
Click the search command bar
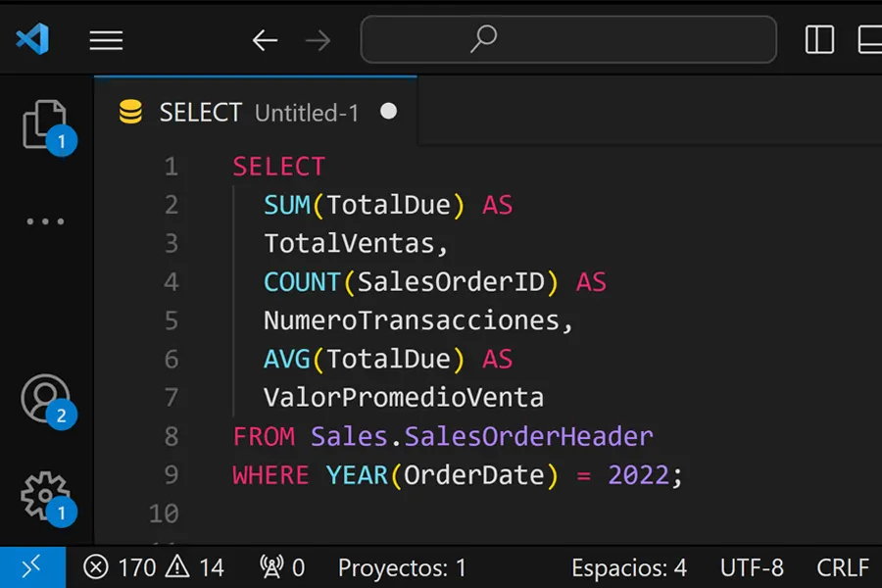tap(568, 39)
